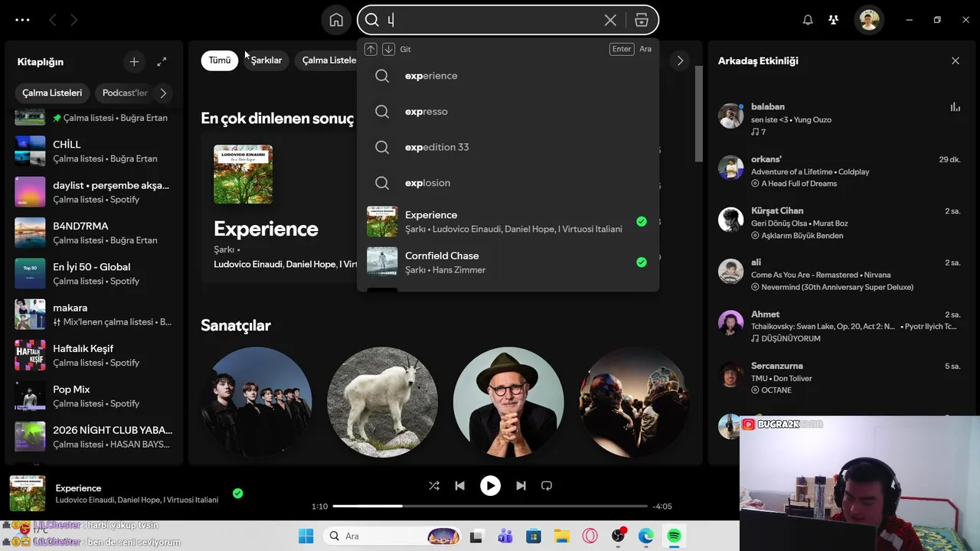Open the En İyi 50 - Global playlist
980x551 pixels.
coord(93,273)
